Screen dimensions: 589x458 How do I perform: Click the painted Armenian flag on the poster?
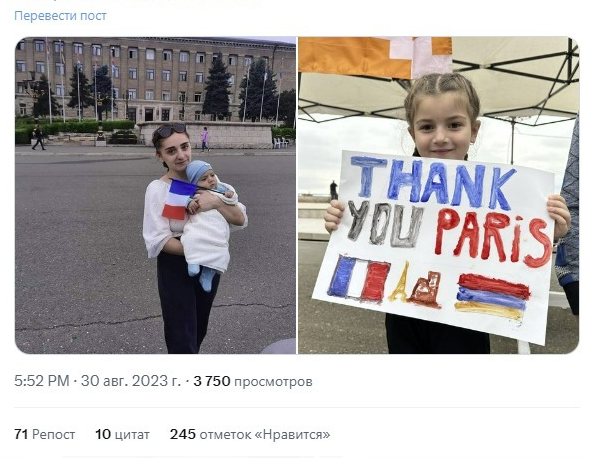click(x=492, y=296)
